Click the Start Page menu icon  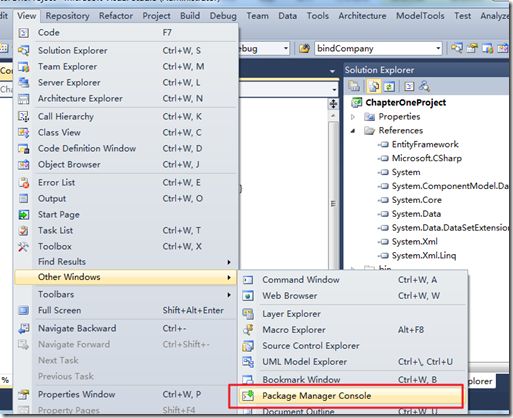[x=23, y=214]
